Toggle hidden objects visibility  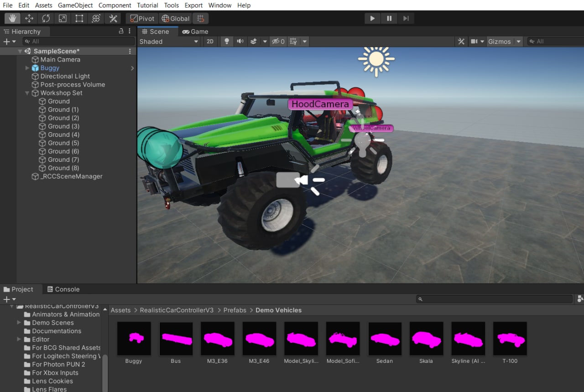[278, 41]
